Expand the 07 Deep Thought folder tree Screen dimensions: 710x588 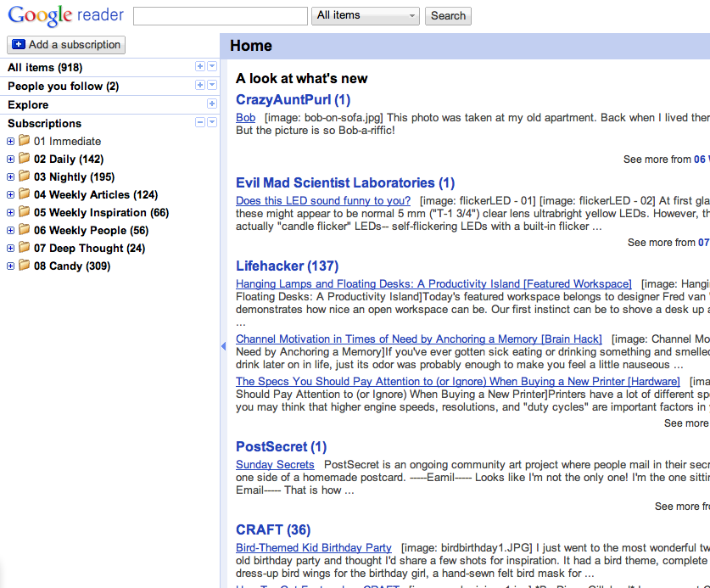10,249
